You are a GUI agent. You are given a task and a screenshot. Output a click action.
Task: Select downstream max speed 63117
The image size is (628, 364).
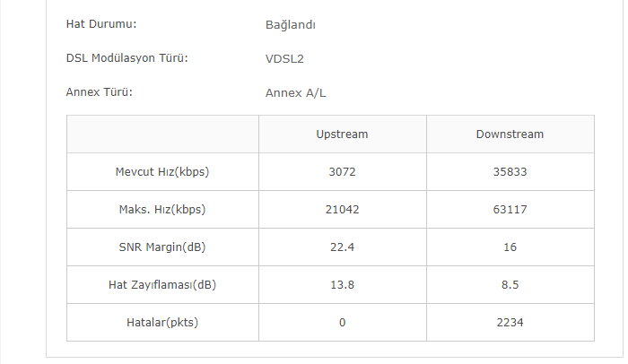pos(510,210)
